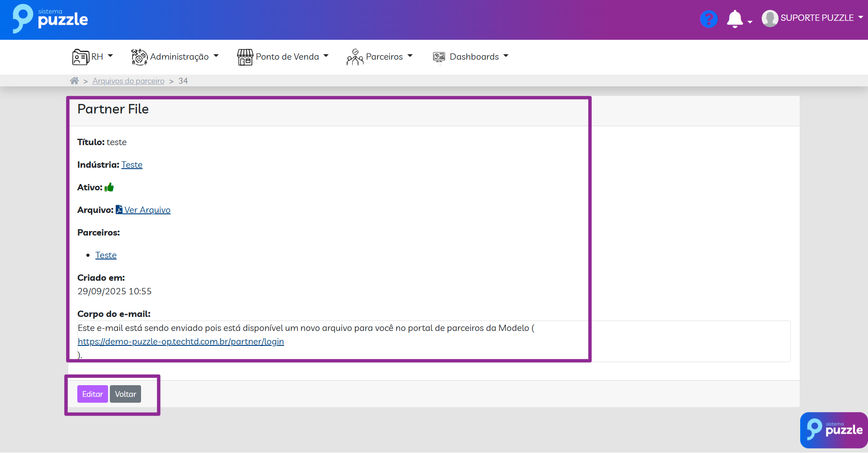Expand the notifications dropdown arrow

[x=750, y=22]
